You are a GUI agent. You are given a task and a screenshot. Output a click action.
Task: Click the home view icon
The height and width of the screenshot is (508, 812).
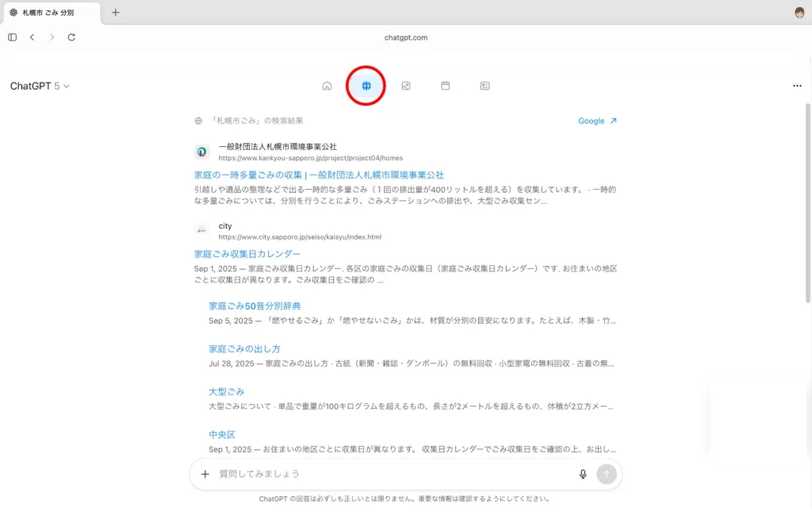click(x=327, y=85)
